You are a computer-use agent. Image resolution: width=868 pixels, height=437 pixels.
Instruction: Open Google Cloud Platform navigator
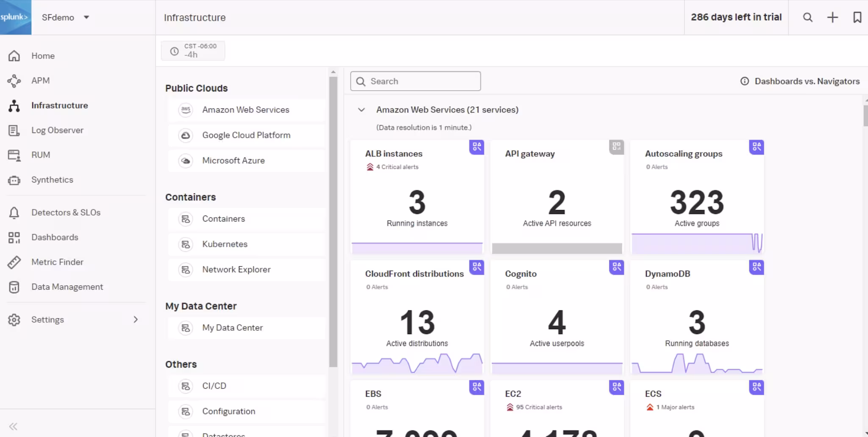[246, 136]
